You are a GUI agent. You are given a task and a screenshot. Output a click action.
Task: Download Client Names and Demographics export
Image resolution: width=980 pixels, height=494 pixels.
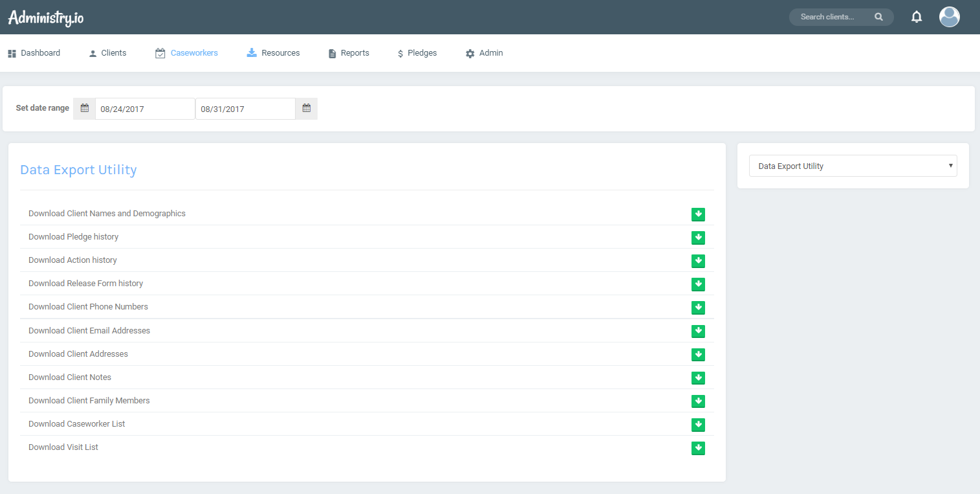[x=698, y=214]
